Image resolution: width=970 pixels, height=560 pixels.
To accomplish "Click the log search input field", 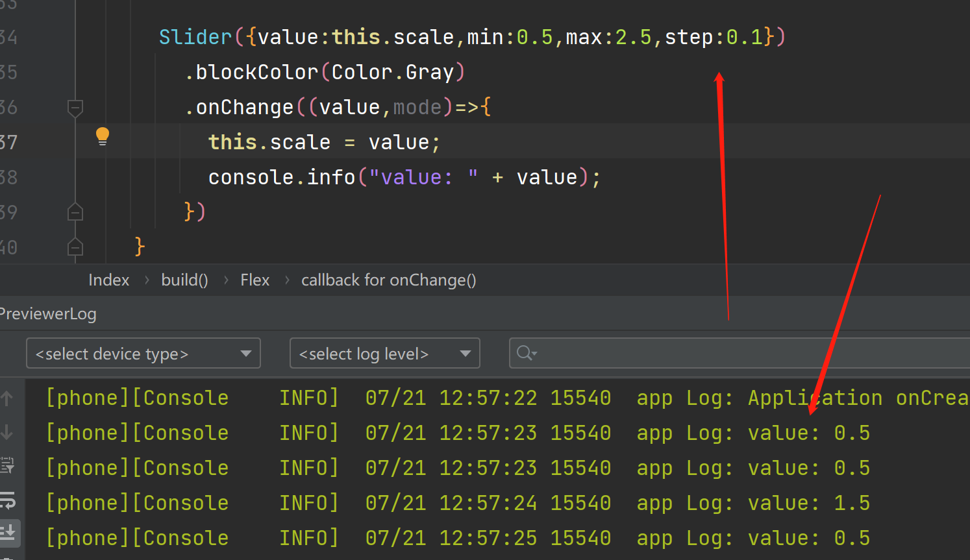I will (x=740, y=354).
